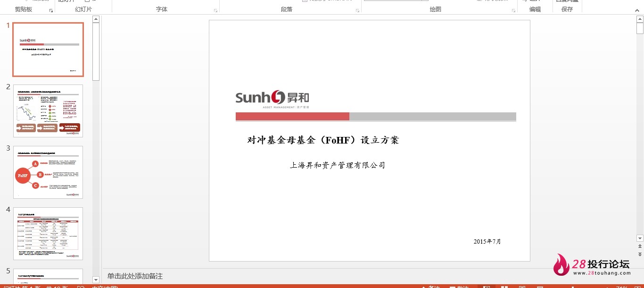Select the title 对冲基金母基金（FoHF）设立方案
The width and height of the screenshot is (644, 288).
coord(323,140)
